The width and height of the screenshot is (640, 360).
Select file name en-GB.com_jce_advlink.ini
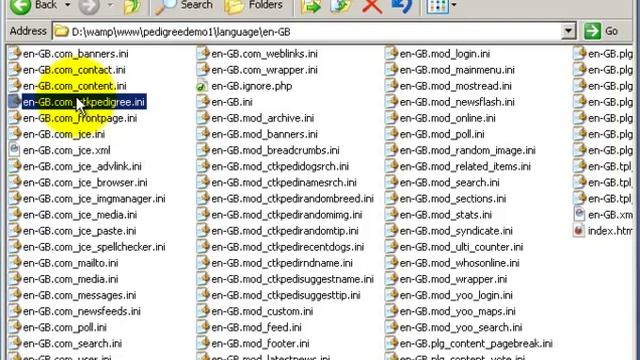(x=82, y=167)
